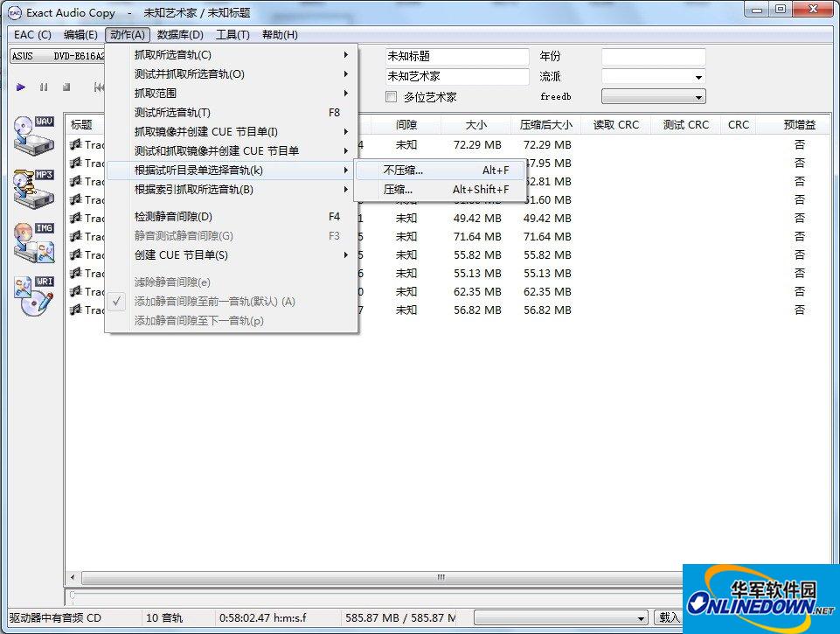Screen dimensions: 840x634
Task: Close the open 动作(A) menu
Action: (128, 35)
